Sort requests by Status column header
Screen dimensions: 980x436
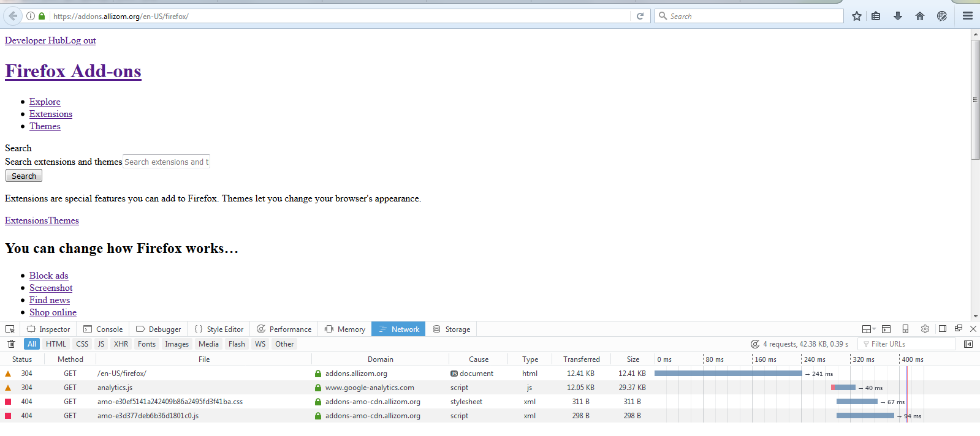[x=22, y=359]
